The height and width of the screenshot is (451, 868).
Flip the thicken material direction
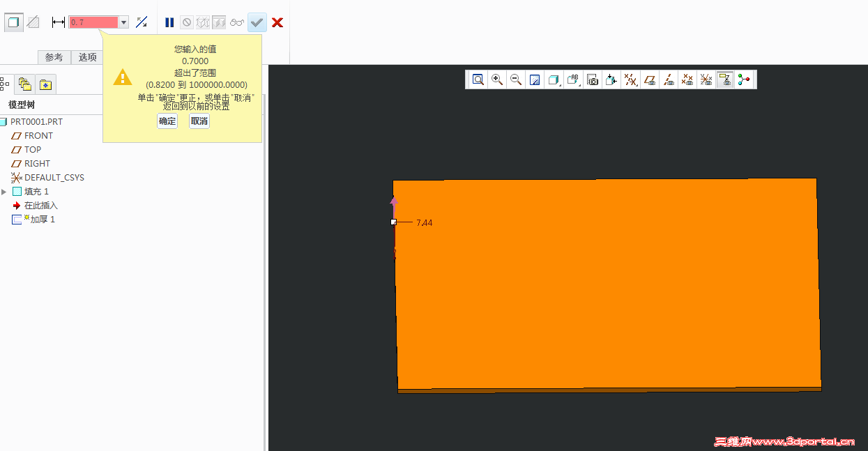pos(142,22)
